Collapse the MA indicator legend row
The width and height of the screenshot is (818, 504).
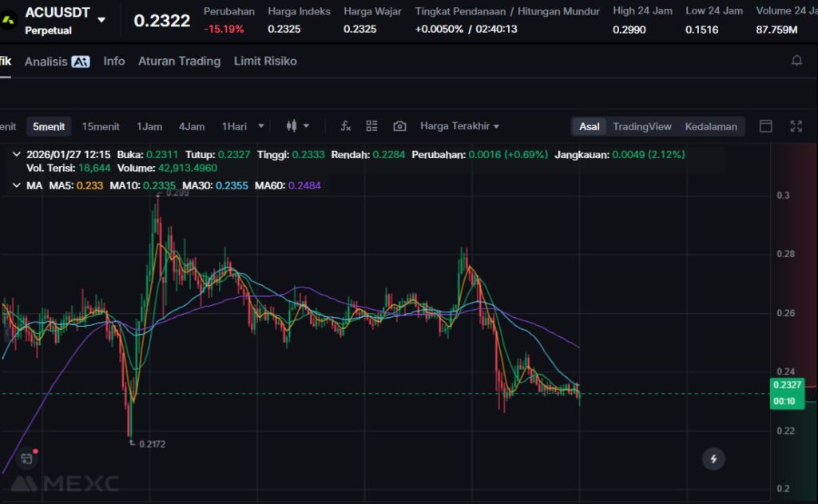[x=18, y=185]
